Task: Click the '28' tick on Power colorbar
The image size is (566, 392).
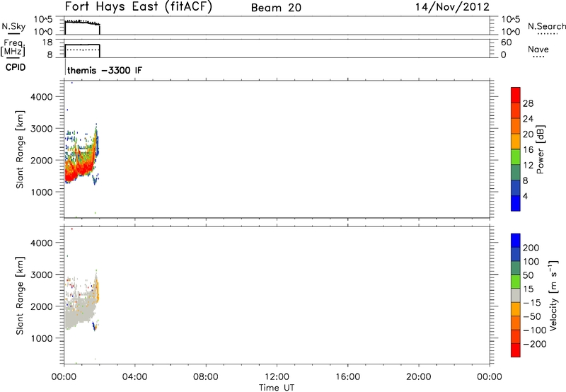Action: point(528,103)
